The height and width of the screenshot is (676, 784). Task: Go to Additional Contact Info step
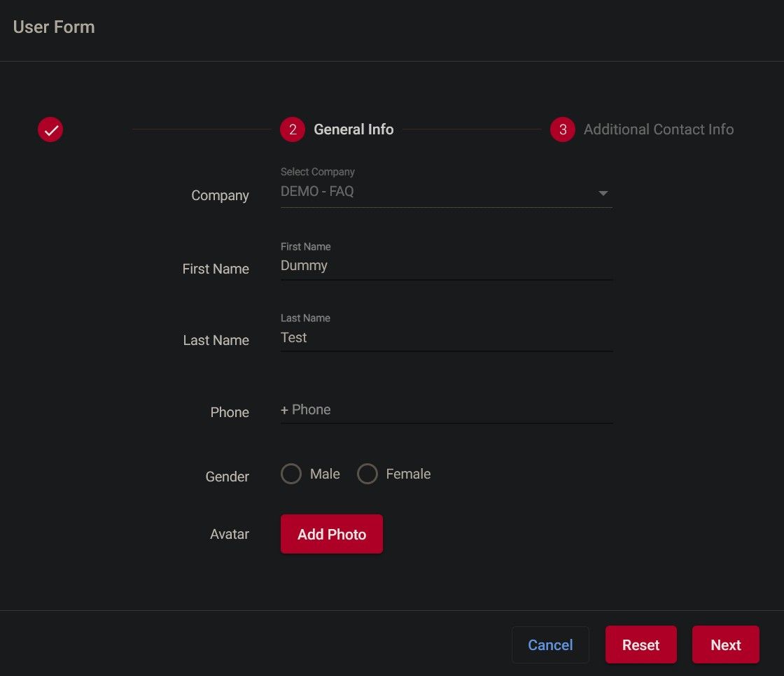[658, 129]
